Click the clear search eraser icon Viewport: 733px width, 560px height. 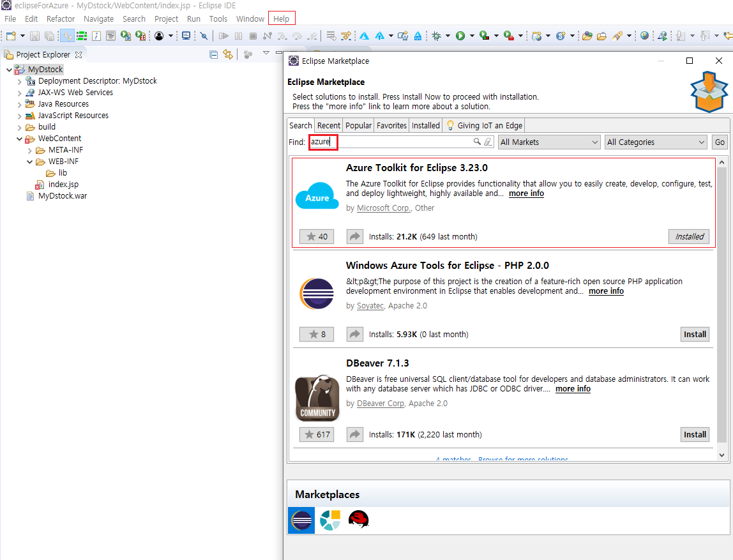coord(488,142)
